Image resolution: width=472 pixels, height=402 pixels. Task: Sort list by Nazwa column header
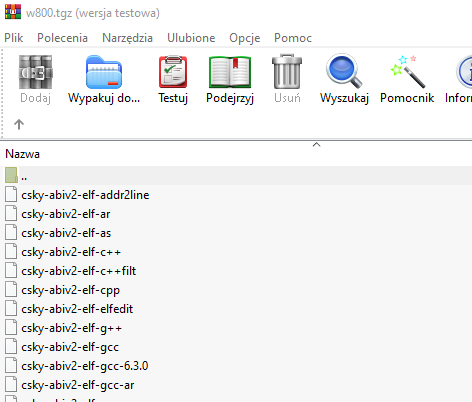(22, 154)
